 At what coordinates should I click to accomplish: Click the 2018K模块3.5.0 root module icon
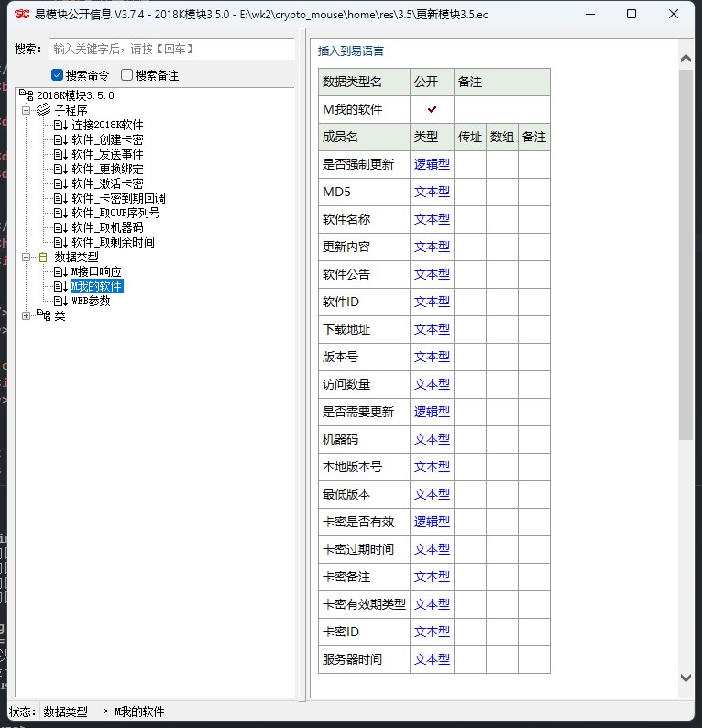point(26,95)
